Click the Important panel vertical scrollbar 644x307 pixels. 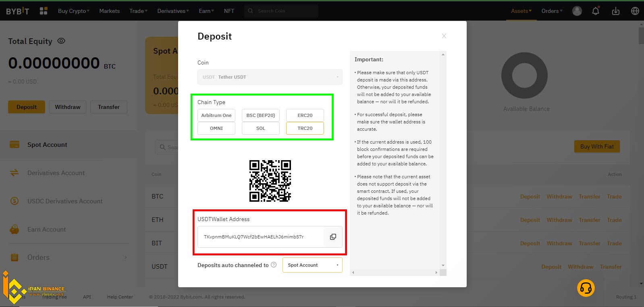click(443, 160)
